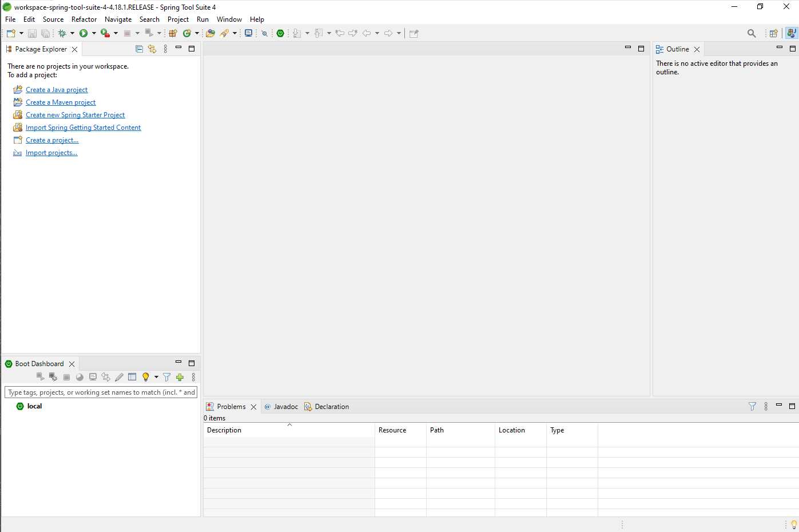
Task: Collapse All in Package Explorer
Action: (139, 49)
